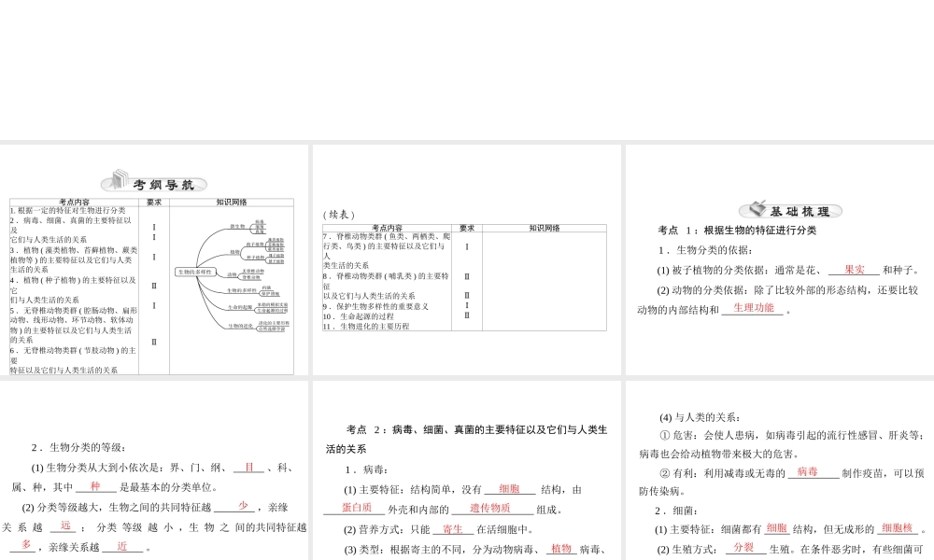Select the row 10．生命起源的过程
Viewport: 934px width, 560px height.
pos(359,316)
